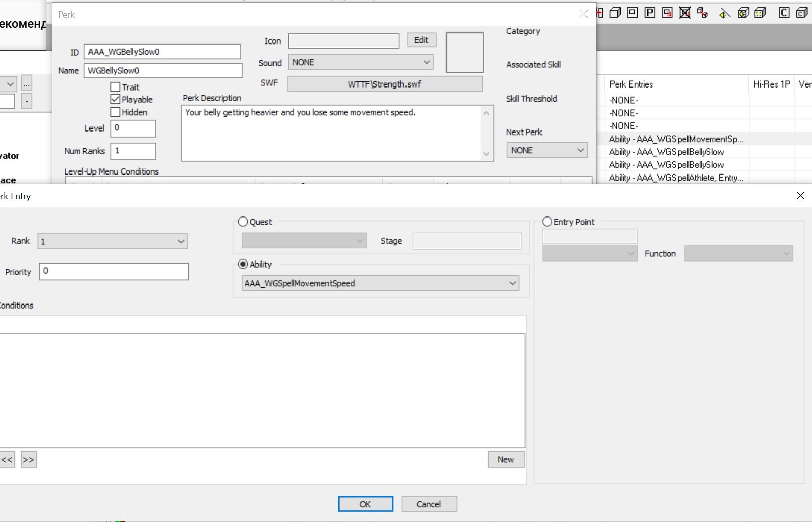Select the Ability radio button
This screenshot has width=812, height=522.
(x=243, y=264)
